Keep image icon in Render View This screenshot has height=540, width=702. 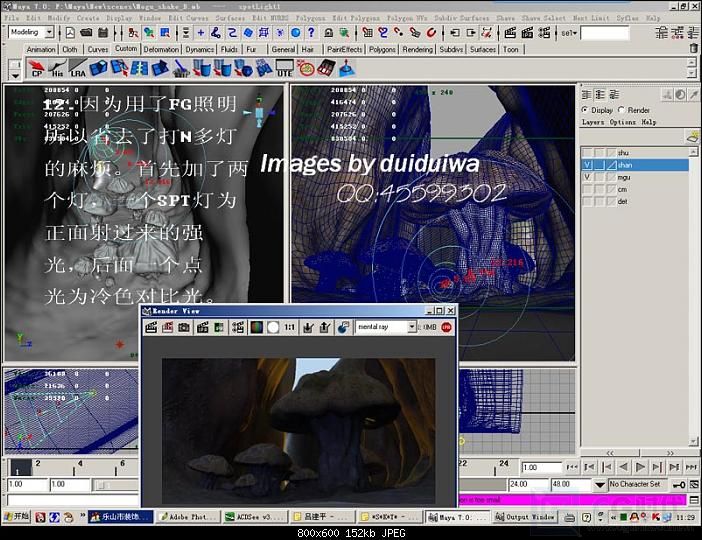coord(308,327)
